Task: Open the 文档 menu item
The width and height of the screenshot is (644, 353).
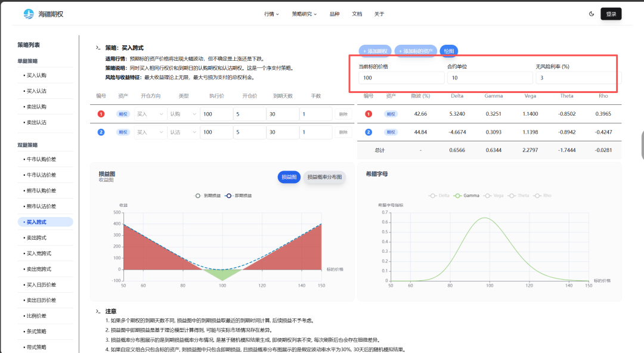Action: point(357,14)
